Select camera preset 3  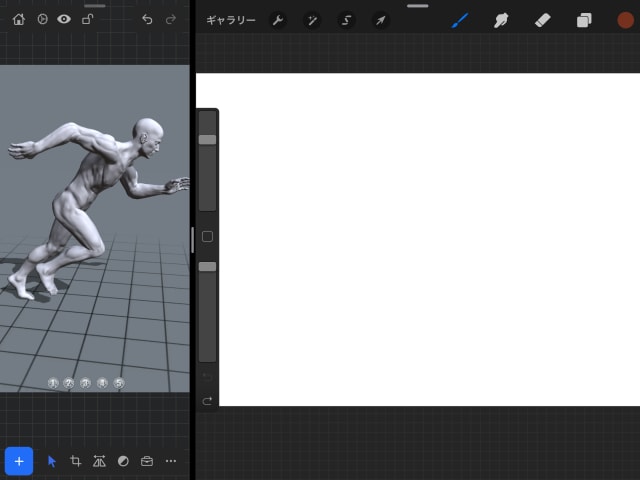tap(86, 383)
